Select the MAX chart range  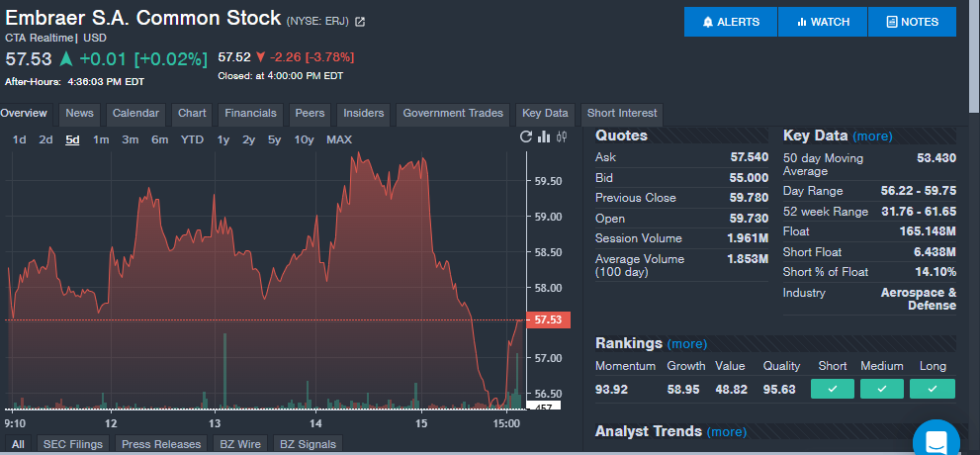click(x=339, y=140)
